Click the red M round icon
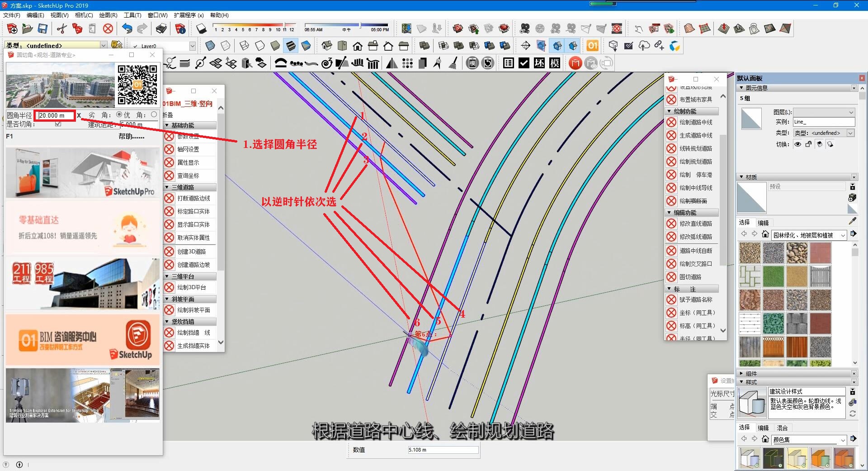 point(575,63)
